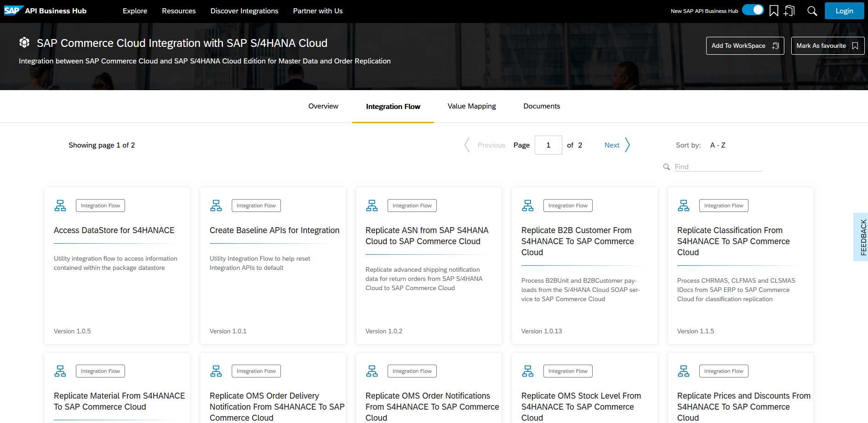The height and width of the screenshot is (423, 868).
Task: Open the bookmark icon in top bar
Action: (774, 11)
